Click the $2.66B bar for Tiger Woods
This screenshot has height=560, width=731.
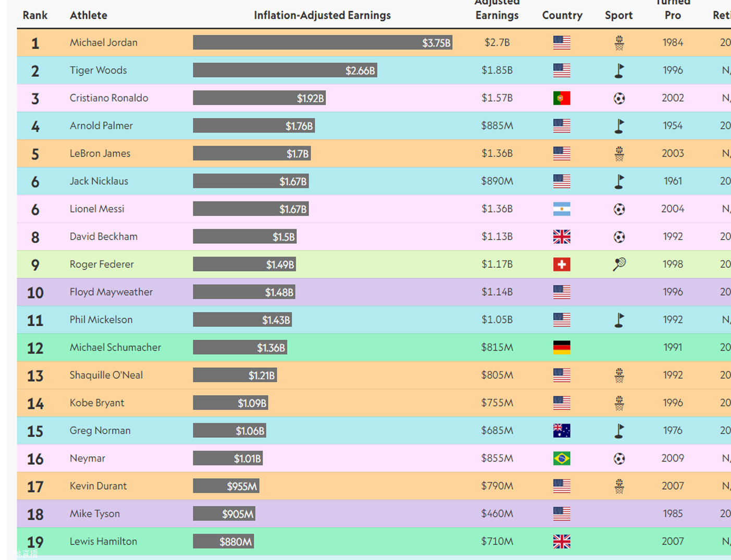pos(285,70)
